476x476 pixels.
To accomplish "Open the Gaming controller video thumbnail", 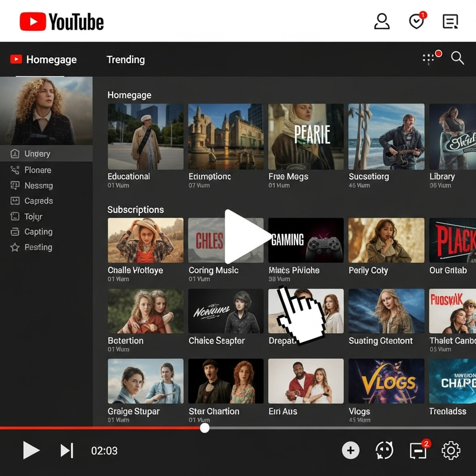I will (306, 240).
